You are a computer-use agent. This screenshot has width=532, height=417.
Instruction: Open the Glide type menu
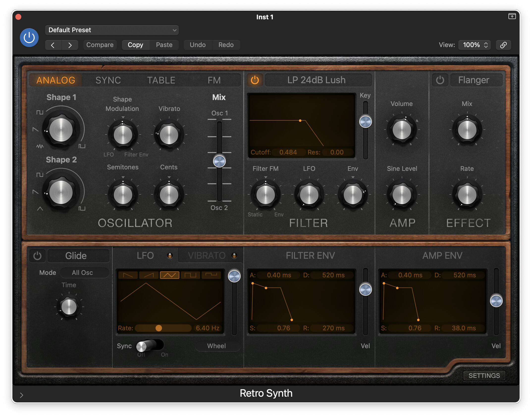[x=78, y=256]
